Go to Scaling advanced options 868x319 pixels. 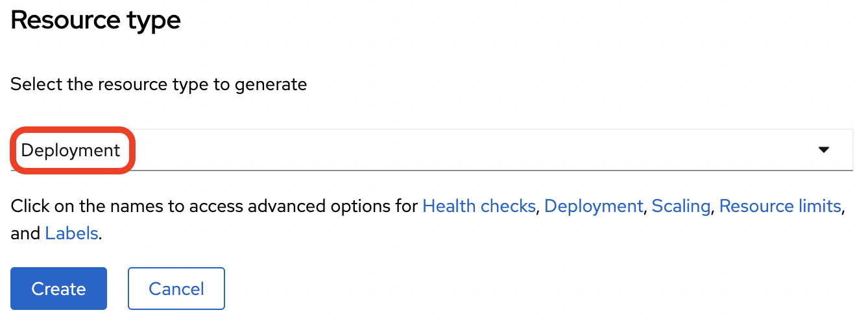pos(681,206)
